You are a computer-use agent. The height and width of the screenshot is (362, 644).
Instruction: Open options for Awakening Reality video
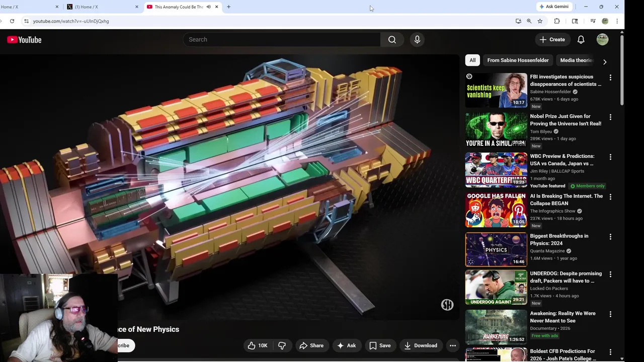point(610,314)
